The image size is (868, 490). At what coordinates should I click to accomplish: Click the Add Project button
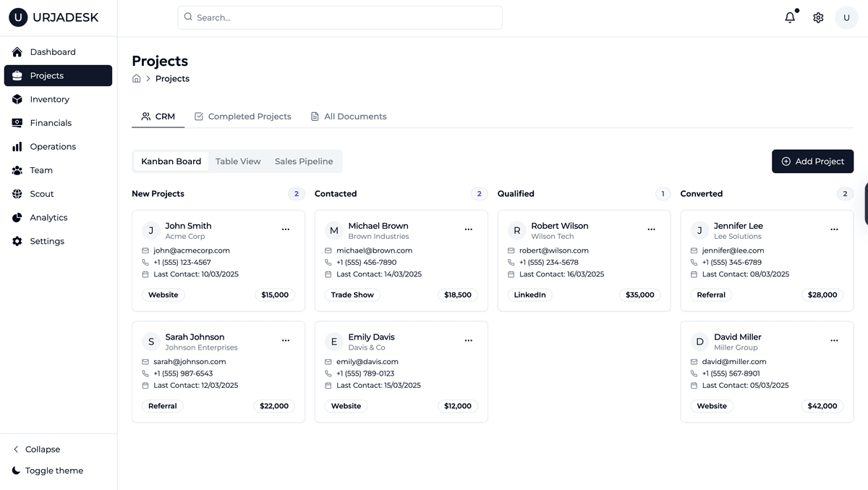click(x=812, y=161)
